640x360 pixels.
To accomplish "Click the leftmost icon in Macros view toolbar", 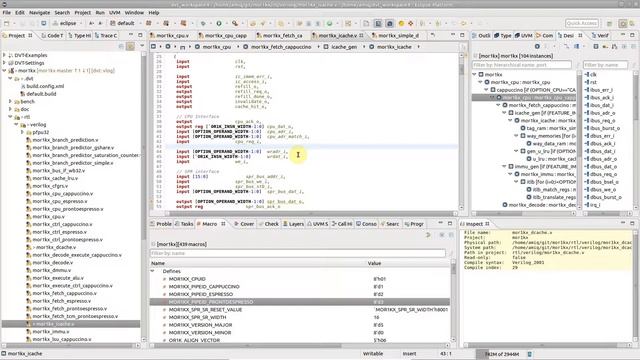I will 428,235.
